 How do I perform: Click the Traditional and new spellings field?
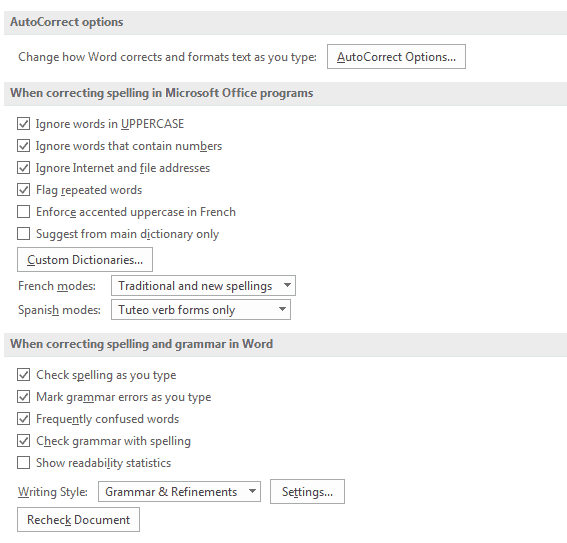[203, 286]
